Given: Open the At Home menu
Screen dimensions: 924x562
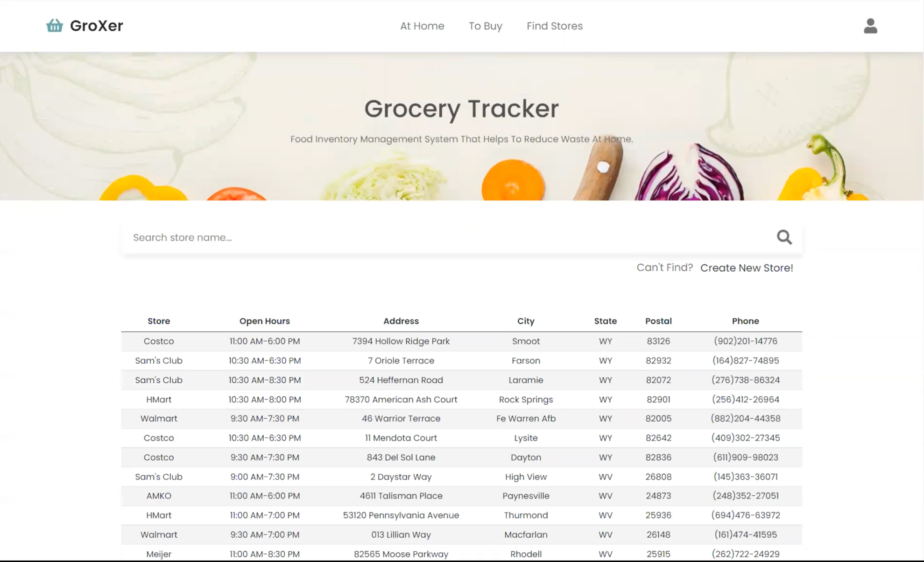Looking at the screenshot, I should pos(422,26).
